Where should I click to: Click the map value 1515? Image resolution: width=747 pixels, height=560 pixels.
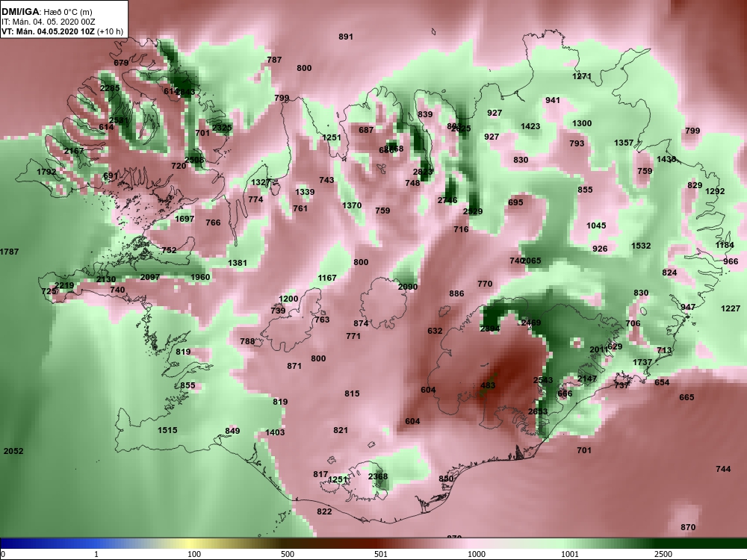pos(167,430)
